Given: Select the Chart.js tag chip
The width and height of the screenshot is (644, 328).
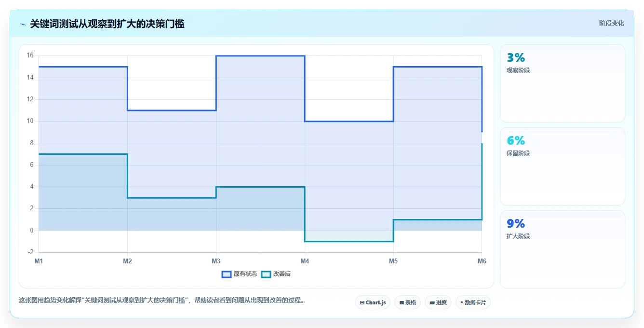Looking at the screenshot, I should click(x=373, y=302).
